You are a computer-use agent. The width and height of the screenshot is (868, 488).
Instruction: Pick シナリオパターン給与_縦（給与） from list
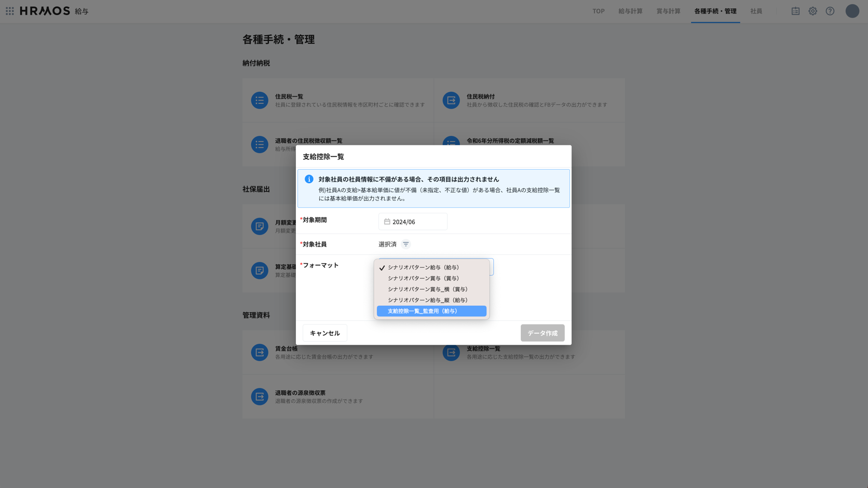[x=427, y=300]
